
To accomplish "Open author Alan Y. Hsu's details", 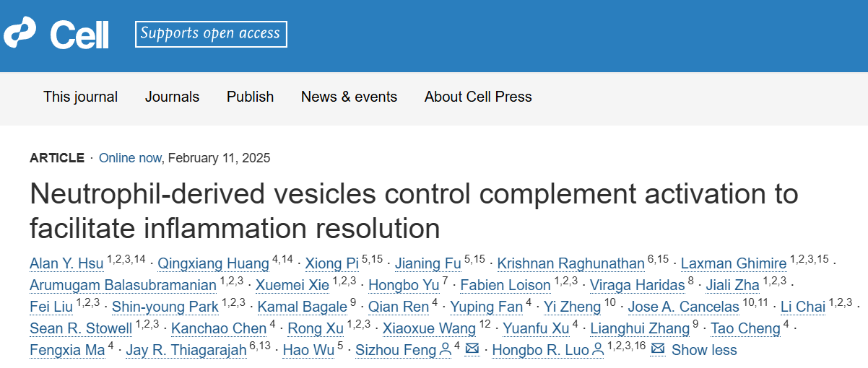I will click(68, 263).
